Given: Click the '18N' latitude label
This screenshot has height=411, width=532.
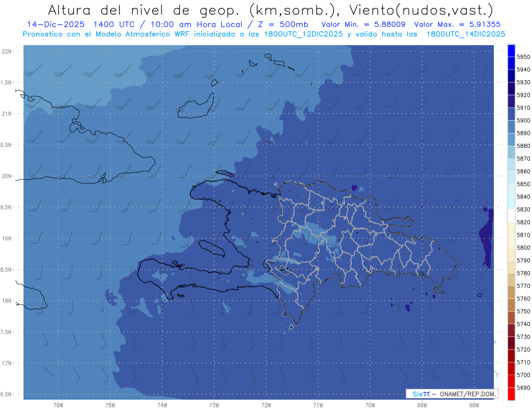Looking at the screenshot, I should click(x=7, y=301).
